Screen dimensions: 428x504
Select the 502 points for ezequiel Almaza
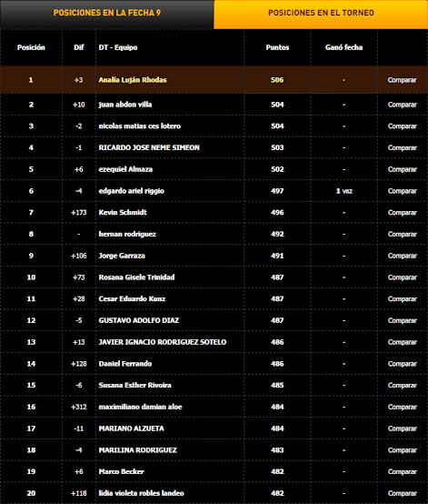tap(277, 169)
